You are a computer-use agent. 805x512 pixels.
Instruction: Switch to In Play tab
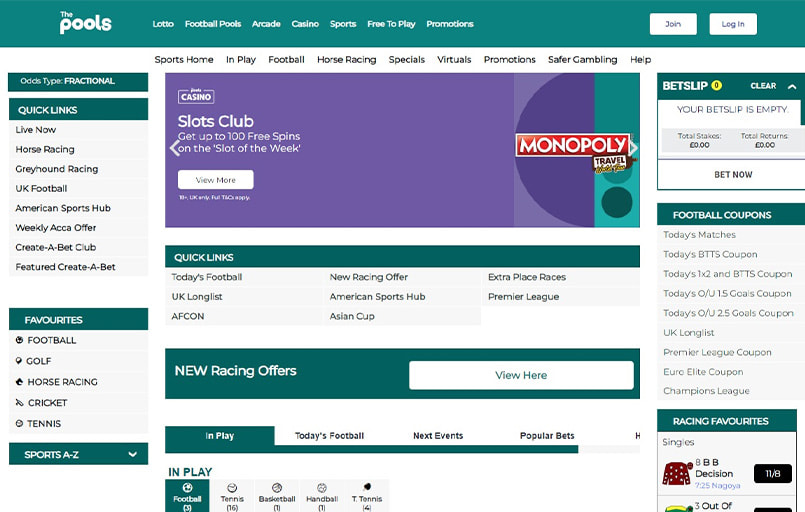(220, 435)
